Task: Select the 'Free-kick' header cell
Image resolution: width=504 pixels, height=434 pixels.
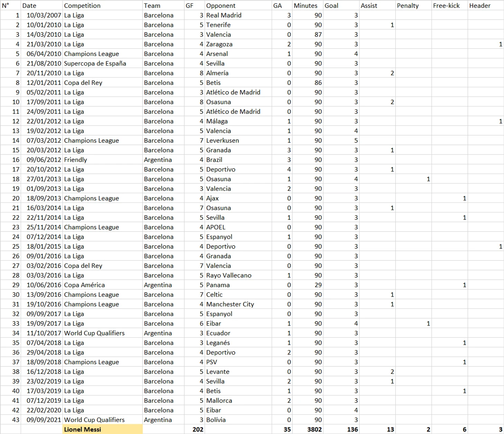Action: [x=449, y=6]
